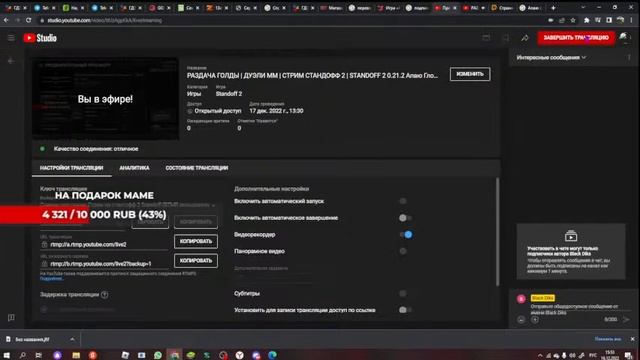Click the help icon beside Задержка трансляции

point(104,295)
